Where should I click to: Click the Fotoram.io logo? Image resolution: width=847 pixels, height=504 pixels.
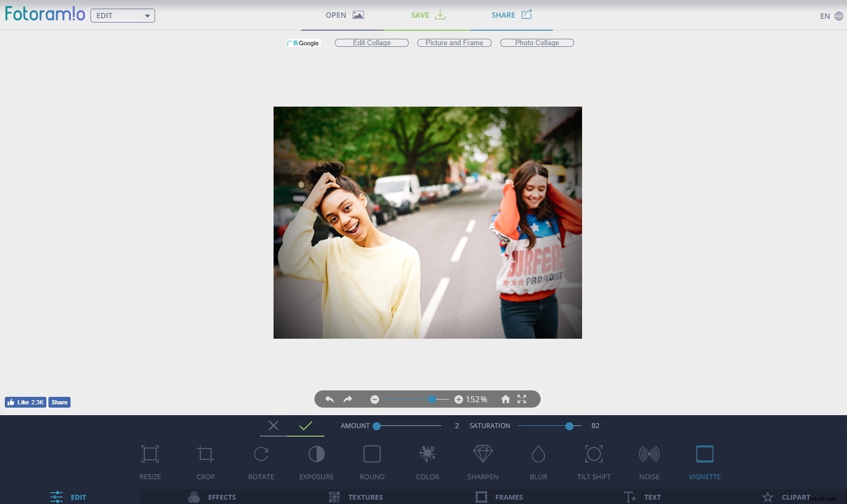(45, 13)
